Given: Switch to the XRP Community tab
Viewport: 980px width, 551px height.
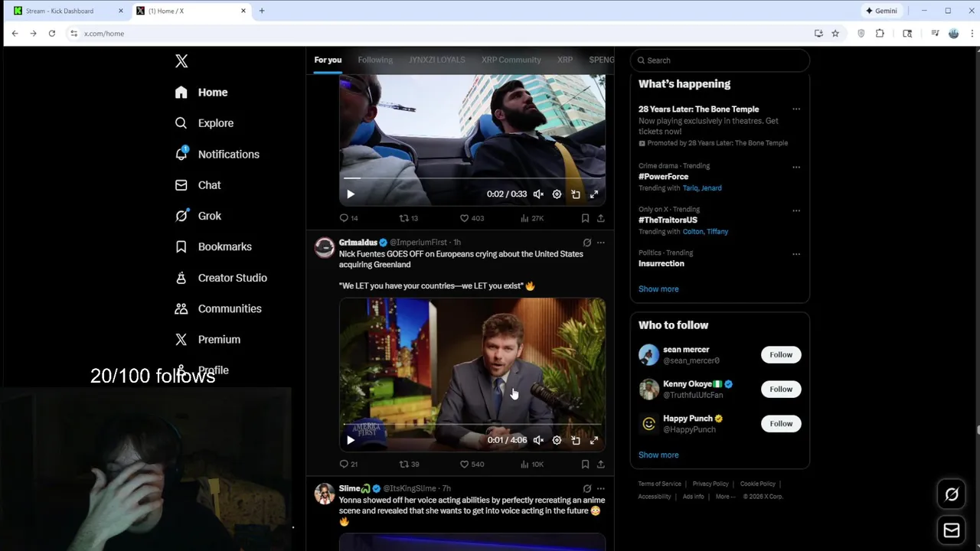Looking at the screenshot, I should [511, 60].
